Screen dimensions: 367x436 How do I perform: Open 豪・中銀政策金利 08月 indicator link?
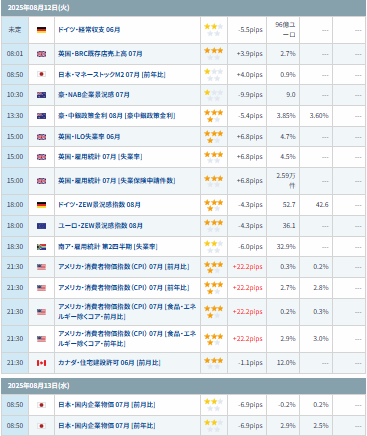pos(117,116)
